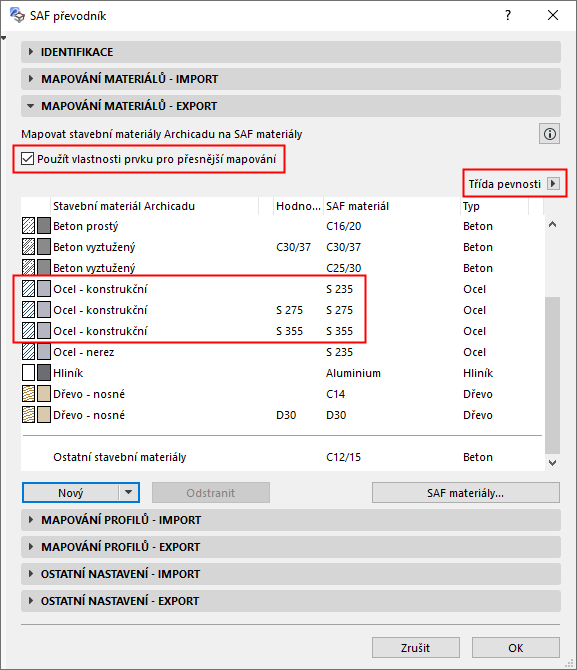Click the help question mark in title bar

(x=507, y=15)
